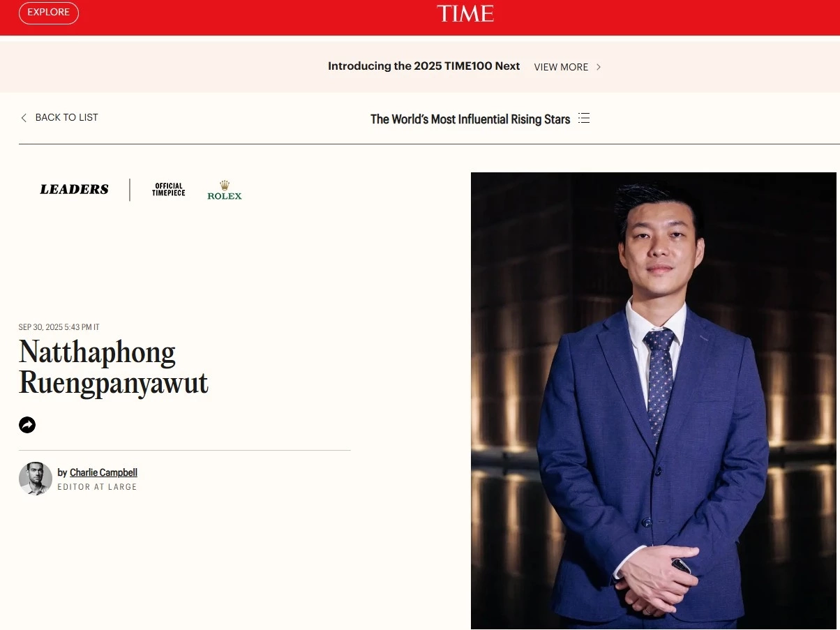This screenshot has height=630, width=840.
Task: Click the Official Timepiece sponsor text
Action: pos(169,190)
